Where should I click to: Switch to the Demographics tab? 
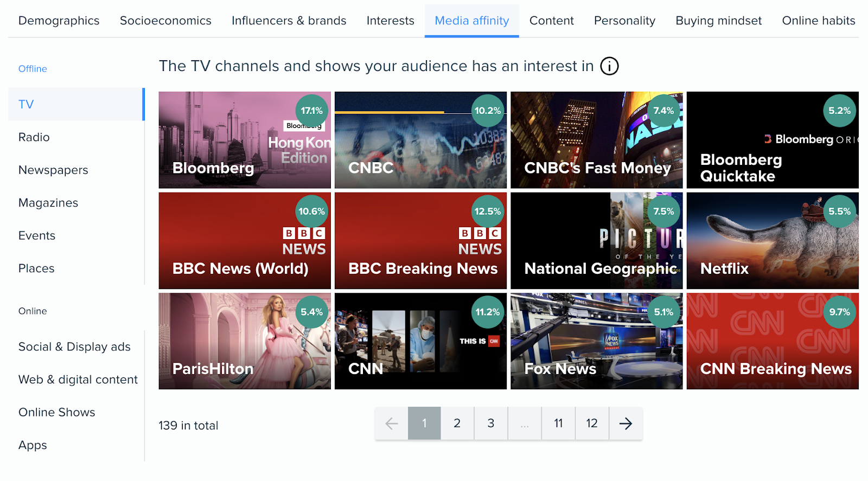pos(59,21)
